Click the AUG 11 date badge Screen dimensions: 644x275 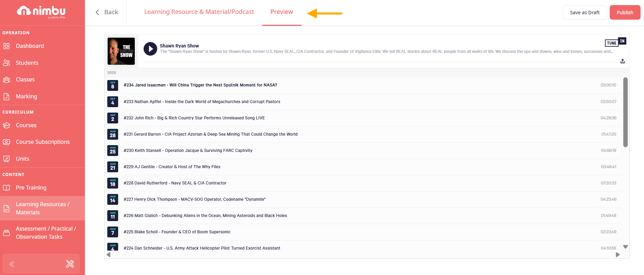[113, 216]
